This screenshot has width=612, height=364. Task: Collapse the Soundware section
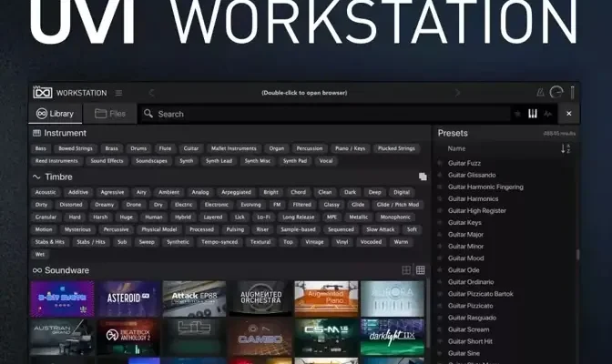(36, 270)
